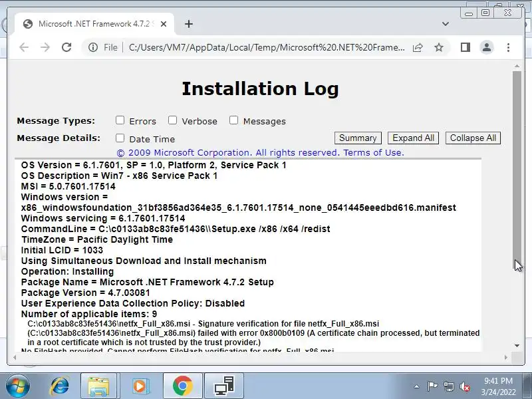This screenshot has width=532, height=399.
Task: Bookmark this page with the star
Action: [439, 47]
